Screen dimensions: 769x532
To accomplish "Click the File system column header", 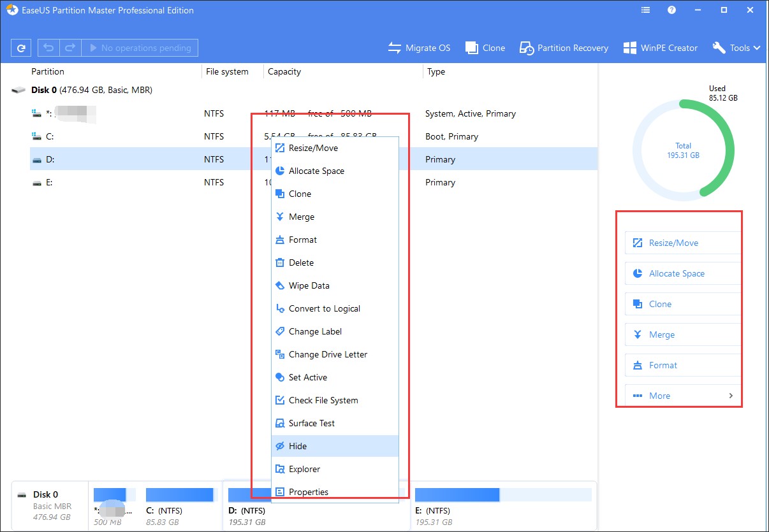I will 227,71.
